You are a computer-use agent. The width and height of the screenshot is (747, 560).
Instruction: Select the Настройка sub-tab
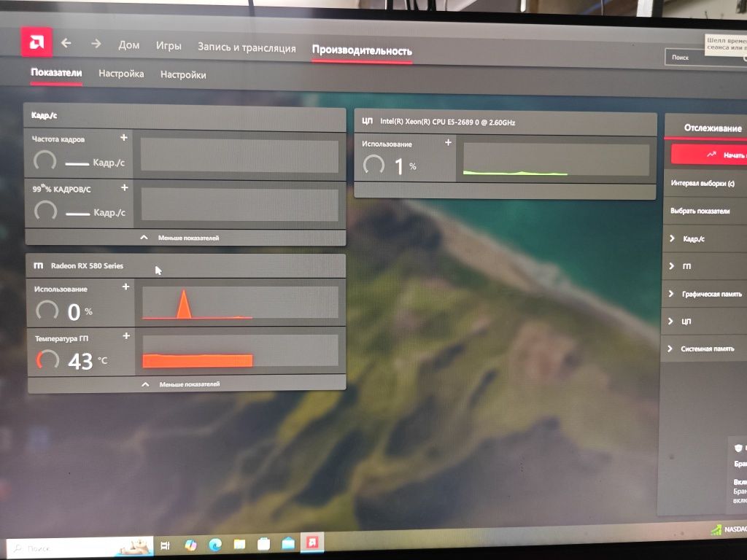(x=121, y=74)
